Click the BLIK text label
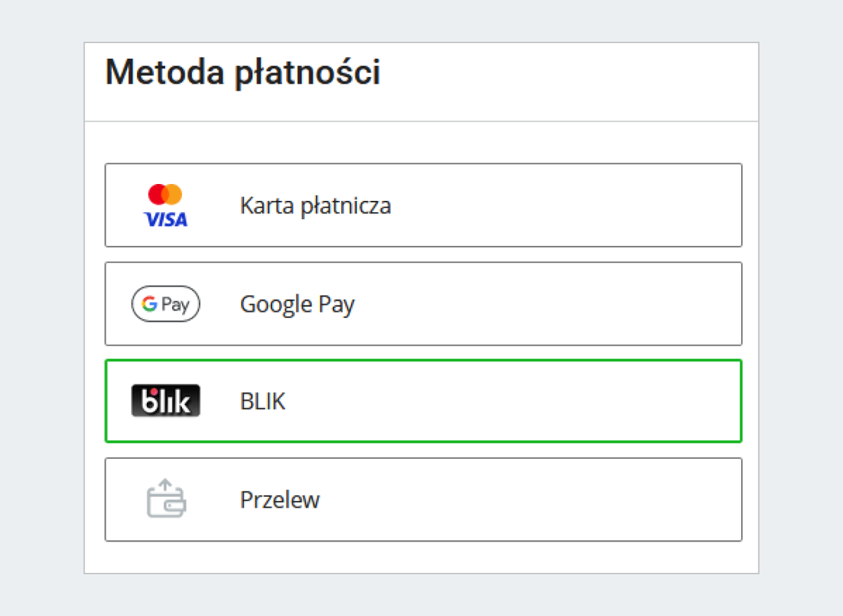The height and width of the screenshot is (616, 843). (262, 401)
